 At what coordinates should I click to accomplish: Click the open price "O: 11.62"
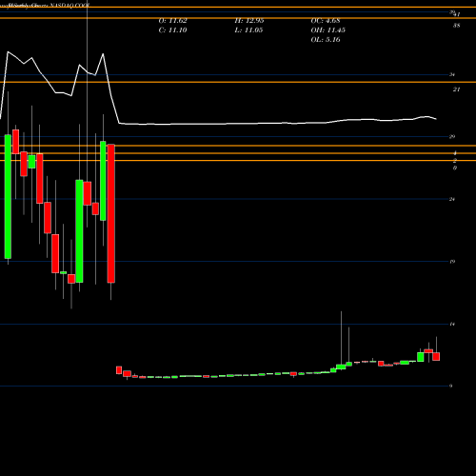tap(172, 21)
